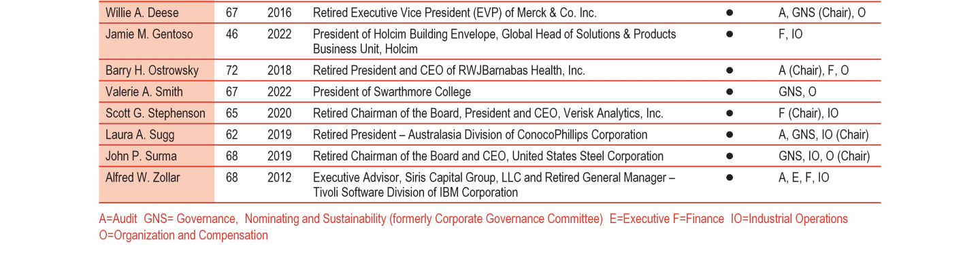
Task: Click the independence dot for Laura A. Sugg
Action: pyautogui.click(x=730, y=135)
